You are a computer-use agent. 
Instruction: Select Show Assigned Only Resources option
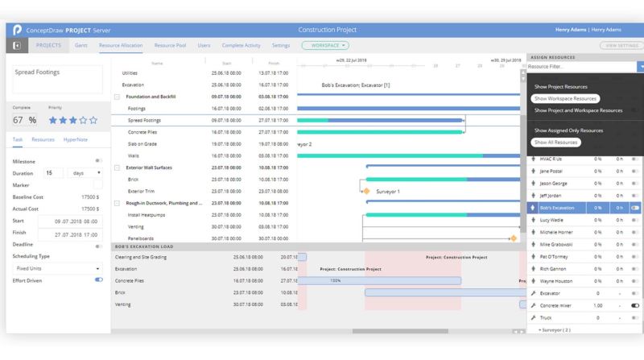(568, 130)
